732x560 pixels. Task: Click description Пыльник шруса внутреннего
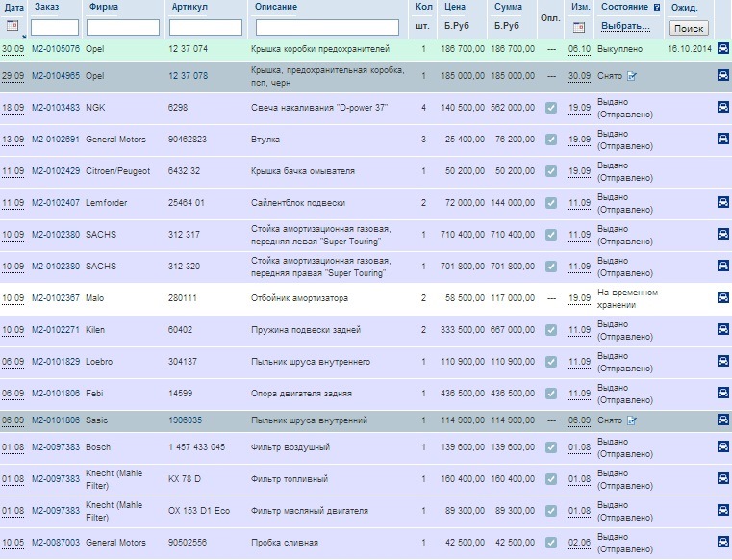[x=311, y=362]
